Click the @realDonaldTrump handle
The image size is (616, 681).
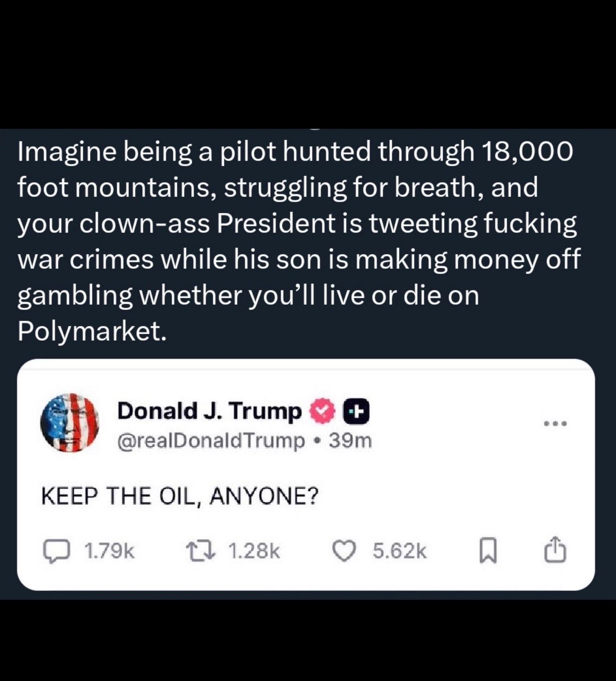[211, 441]
